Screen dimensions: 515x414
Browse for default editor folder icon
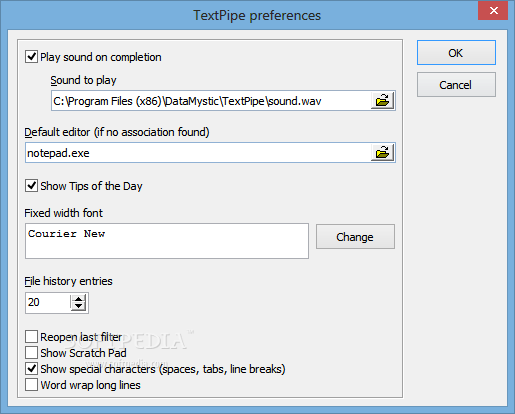point(382,153)
